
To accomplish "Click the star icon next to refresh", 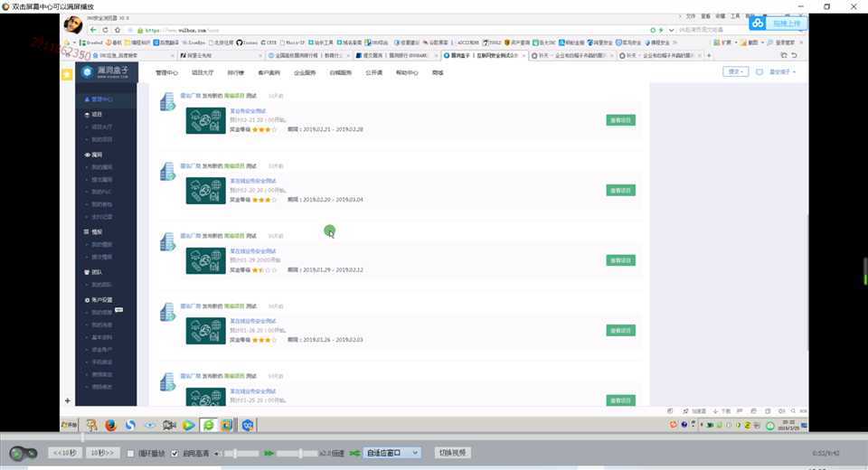I will click(x=118, y=30).
